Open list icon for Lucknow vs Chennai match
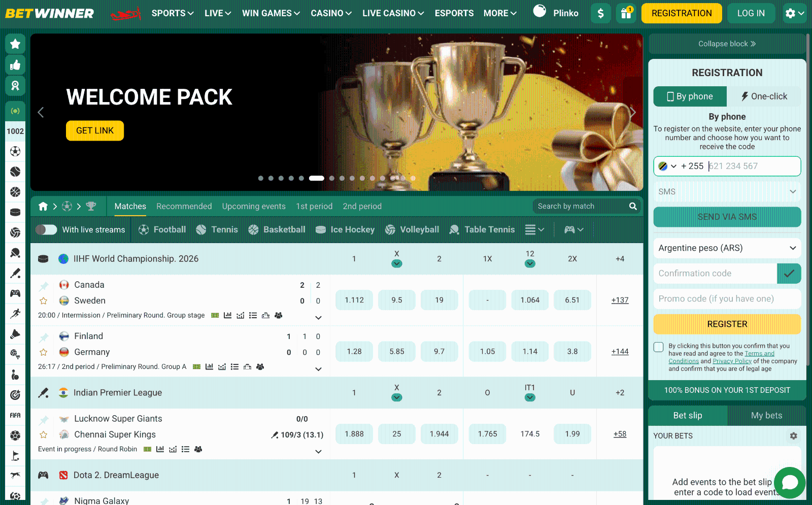The height and width of the screenshot is (505, 812). pyautogui.click(x=185, y=449)
